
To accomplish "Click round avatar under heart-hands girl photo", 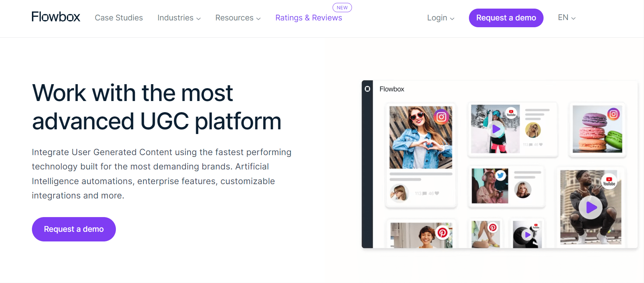I will coord(399,193).
